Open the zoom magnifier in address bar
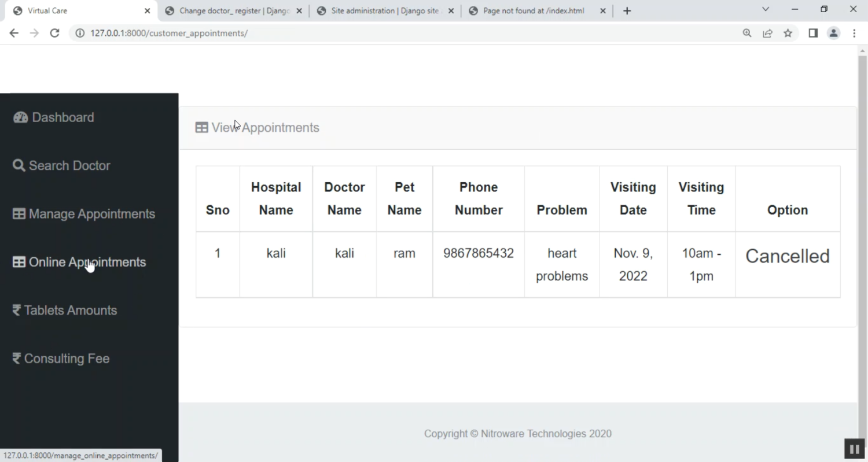The width and height of the screenshot is (868, 462). (x=747, y=33)
